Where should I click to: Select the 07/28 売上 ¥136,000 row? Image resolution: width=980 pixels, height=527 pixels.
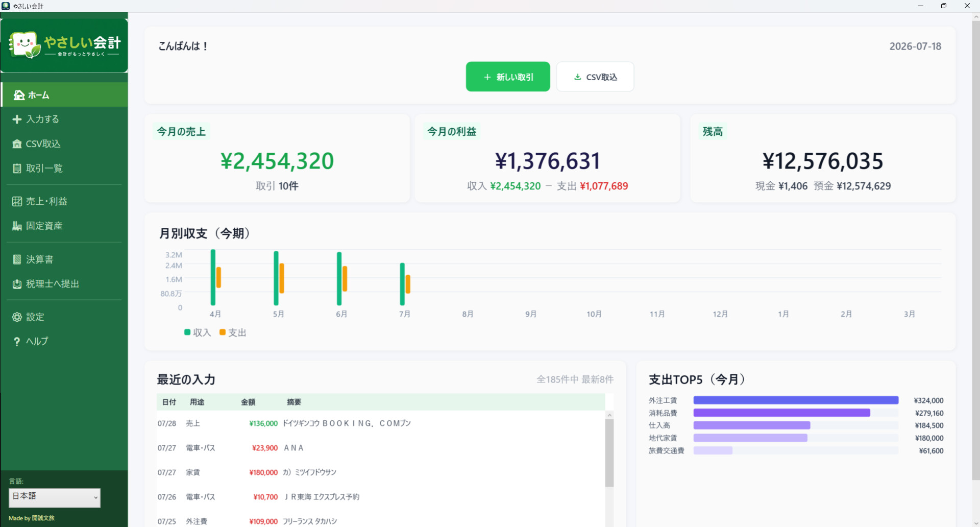pyautogui.click(x=380, y=423)
